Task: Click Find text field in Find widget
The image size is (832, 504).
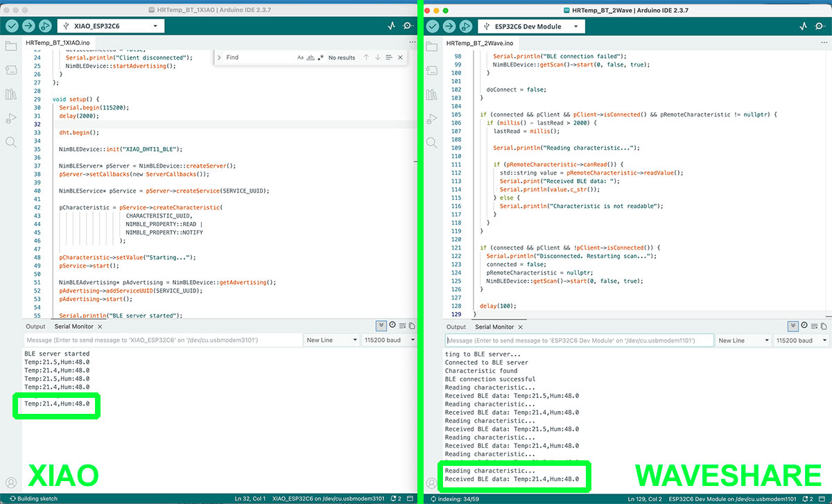Action: (x=259, y=58)
